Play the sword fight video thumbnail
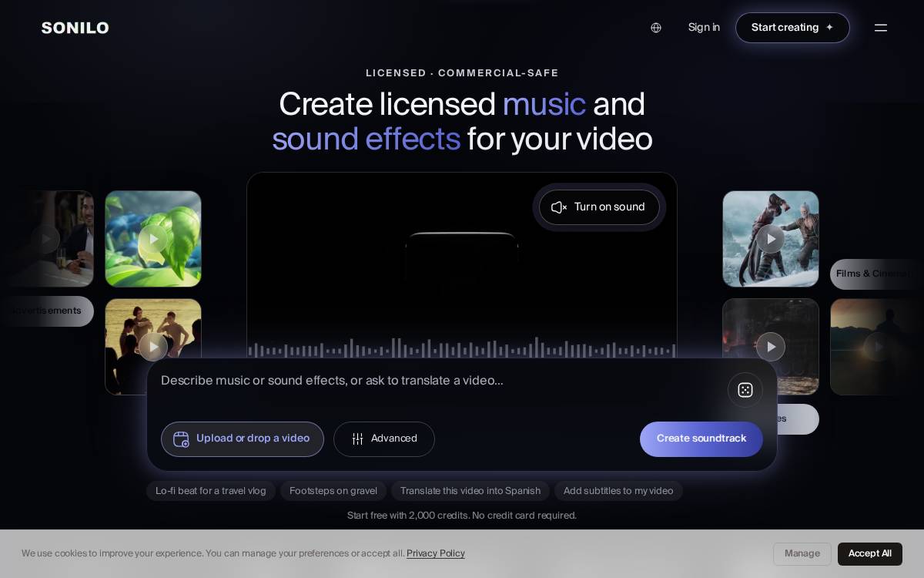This screenshot has width=924, height=578. (x=771, y=239)
